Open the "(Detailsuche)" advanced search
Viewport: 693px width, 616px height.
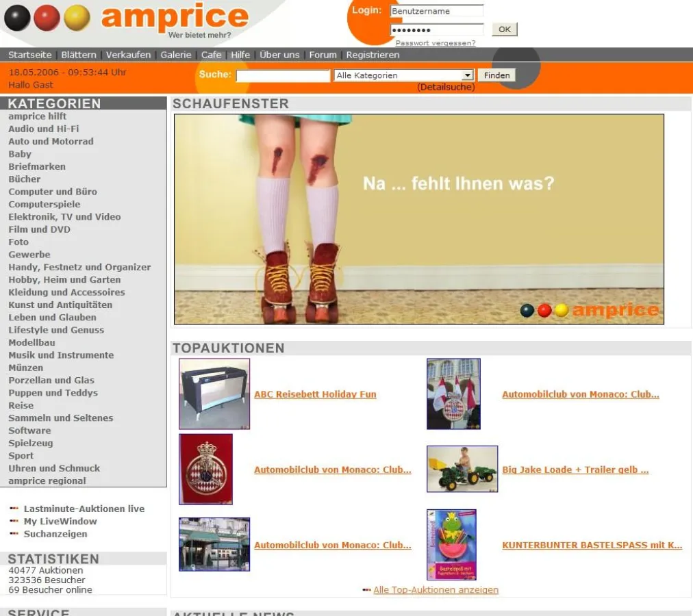click(x=446, y=87)
